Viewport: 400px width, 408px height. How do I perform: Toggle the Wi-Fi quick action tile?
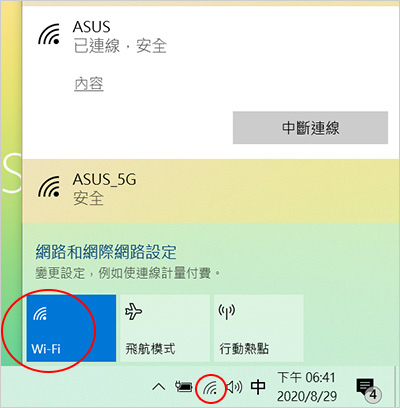coord(71,328)
